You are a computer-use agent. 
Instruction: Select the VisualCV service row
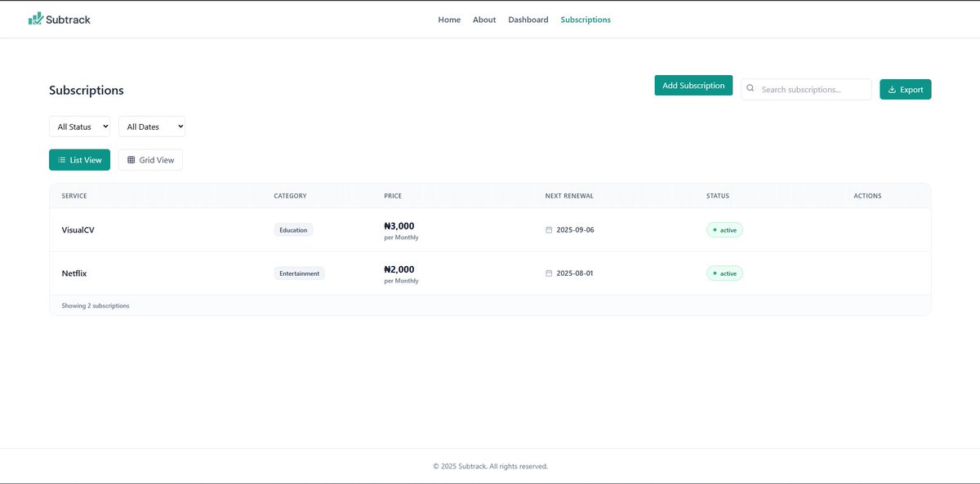pos(490,230)
